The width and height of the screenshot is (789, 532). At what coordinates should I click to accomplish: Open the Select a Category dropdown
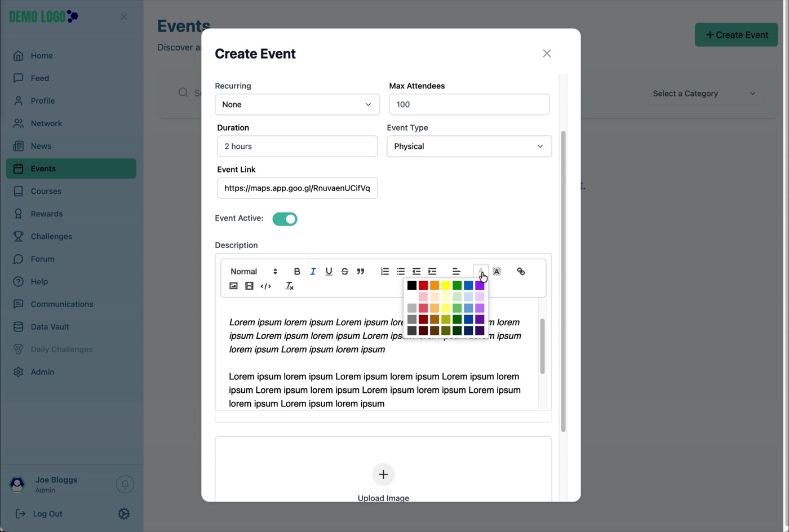(704, 94)
